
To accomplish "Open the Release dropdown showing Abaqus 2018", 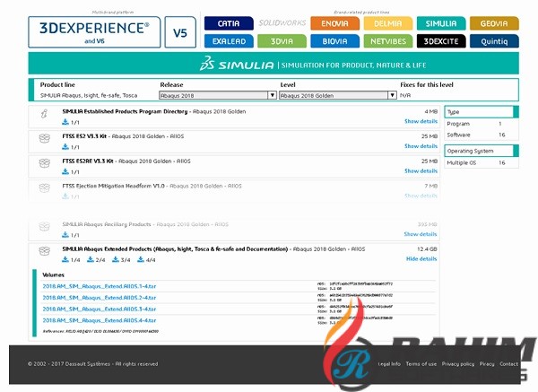I will click(218, 95).
